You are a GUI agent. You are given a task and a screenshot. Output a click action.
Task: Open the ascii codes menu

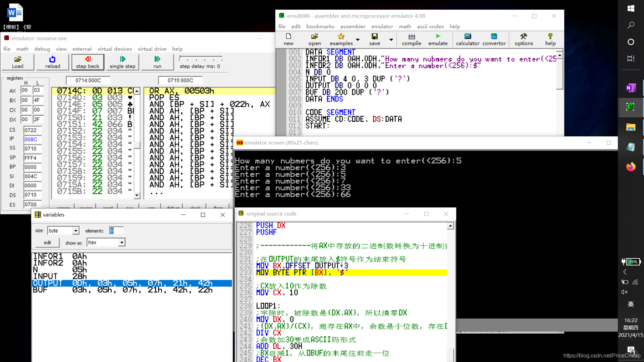point(430,26)
